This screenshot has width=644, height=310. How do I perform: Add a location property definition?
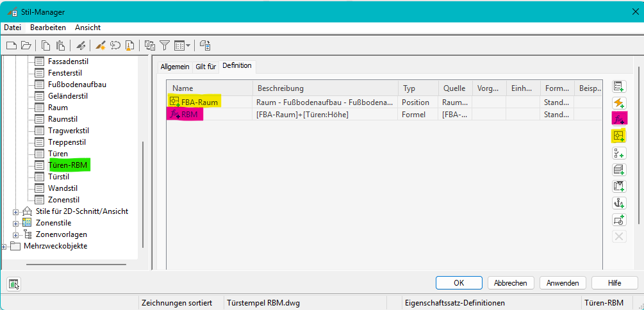point(619,136)
